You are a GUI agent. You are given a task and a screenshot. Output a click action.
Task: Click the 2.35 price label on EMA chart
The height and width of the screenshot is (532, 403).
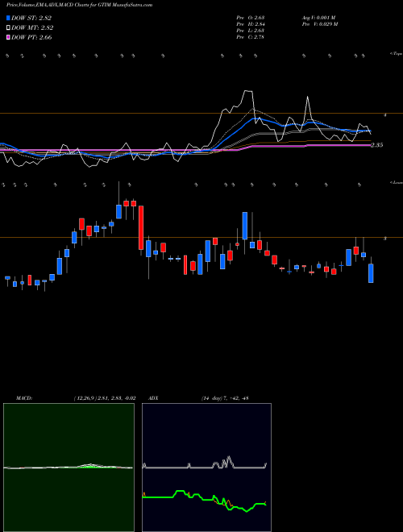(x=376, y=145)
